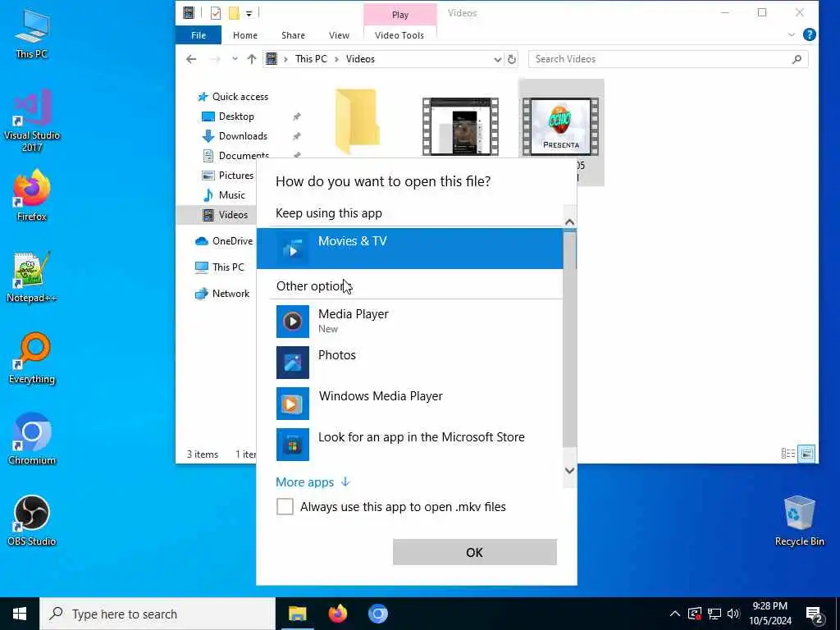
Task: Click Explorer Help question mark icon
Action: click(x=810, y=34)
